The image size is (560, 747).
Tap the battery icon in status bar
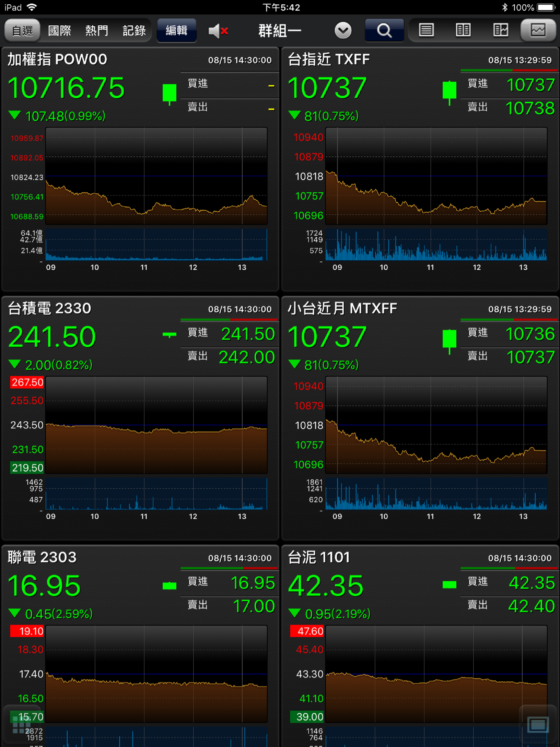click(x=547, y=7)
